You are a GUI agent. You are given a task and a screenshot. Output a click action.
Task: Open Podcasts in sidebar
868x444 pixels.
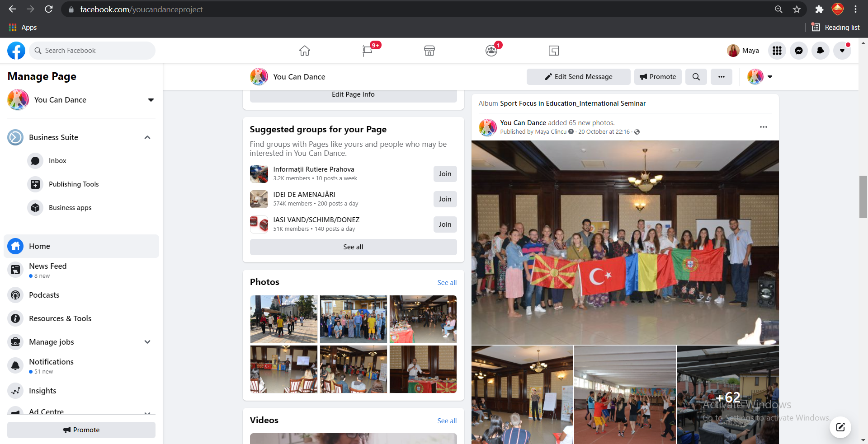[81, 295]
